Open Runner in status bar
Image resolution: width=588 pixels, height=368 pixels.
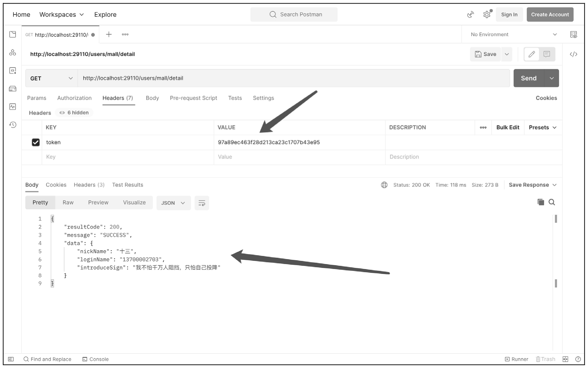click(x=517, y=359)
